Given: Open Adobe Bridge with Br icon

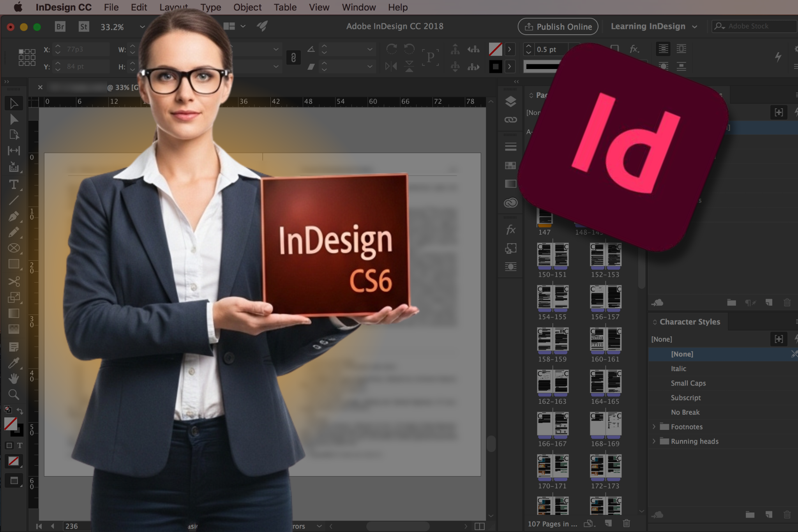Looking at the screenshot, I should tap(60, 27).
